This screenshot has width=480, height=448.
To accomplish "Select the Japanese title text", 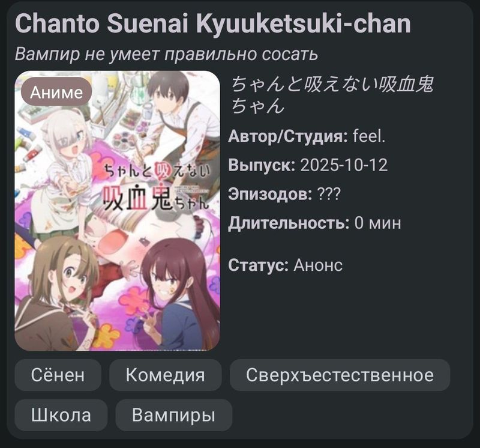I will [332, 95].
